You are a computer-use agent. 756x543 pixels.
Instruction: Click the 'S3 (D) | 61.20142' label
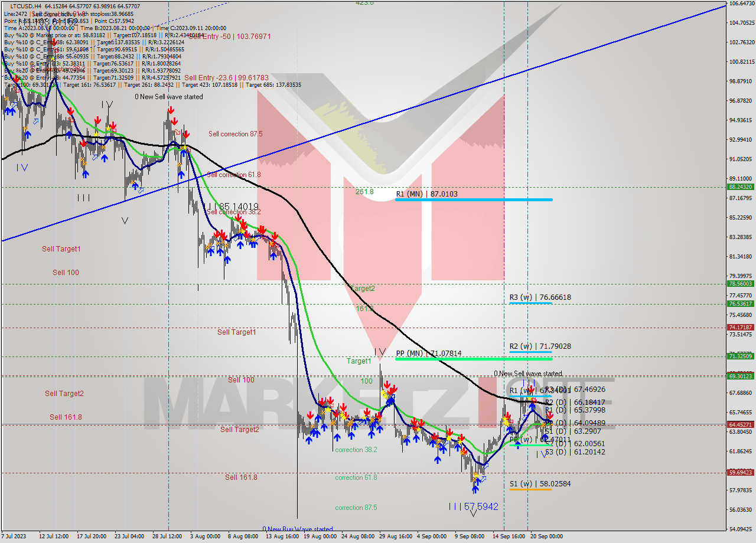tap(575, 452)
